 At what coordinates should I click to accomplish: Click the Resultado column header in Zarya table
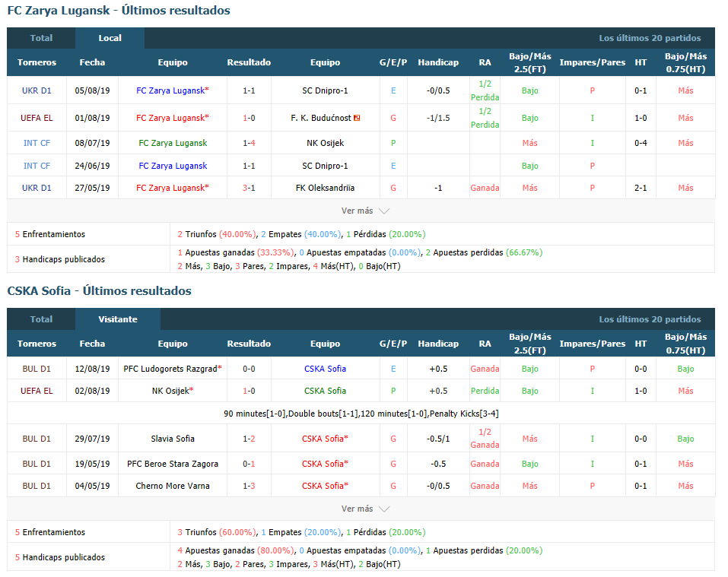(249, 62)
